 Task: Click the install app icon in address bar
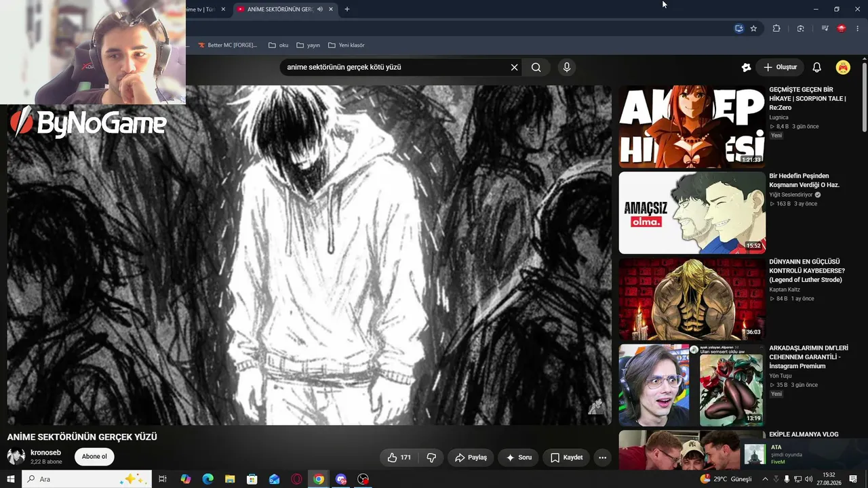point(739,28)
